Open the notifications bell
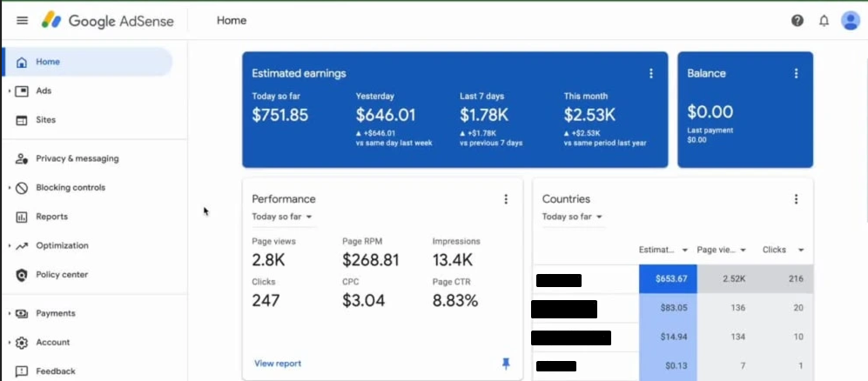 pyautogui.click(x=824, y=21)
